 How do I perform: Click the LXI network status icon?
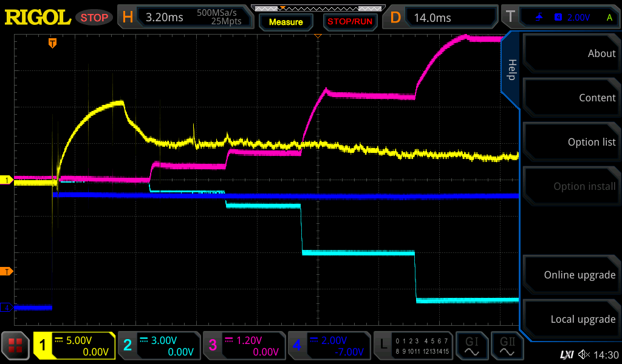click(566, 354)
